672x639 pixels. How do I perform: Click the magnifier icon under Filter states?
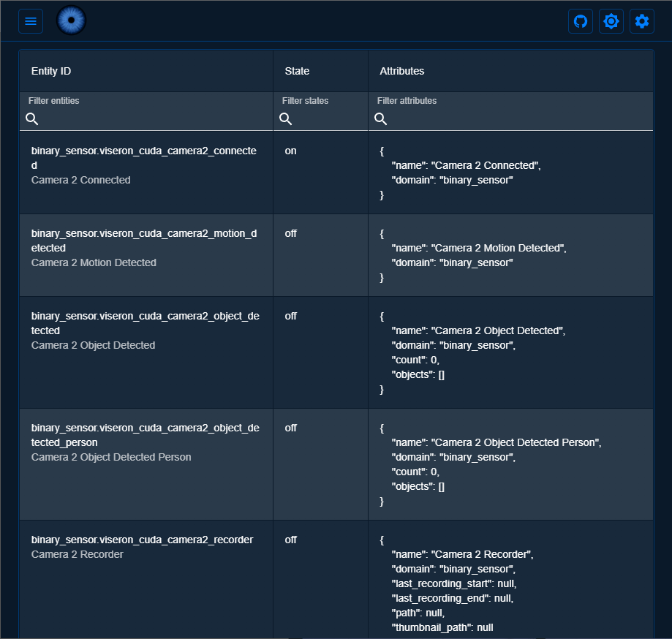pos(286,118)
